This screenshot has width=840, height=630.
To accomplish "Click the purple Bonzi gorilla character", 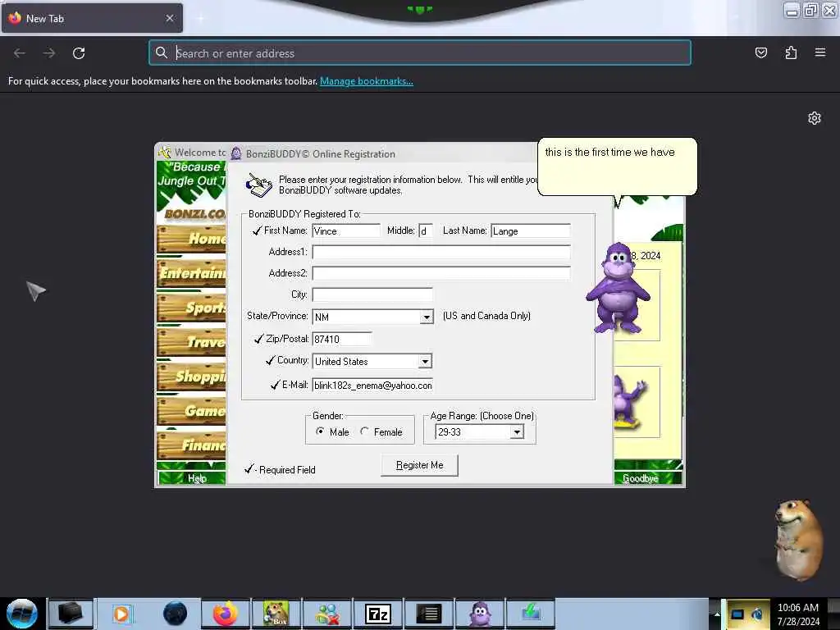I will click(618, 288).
